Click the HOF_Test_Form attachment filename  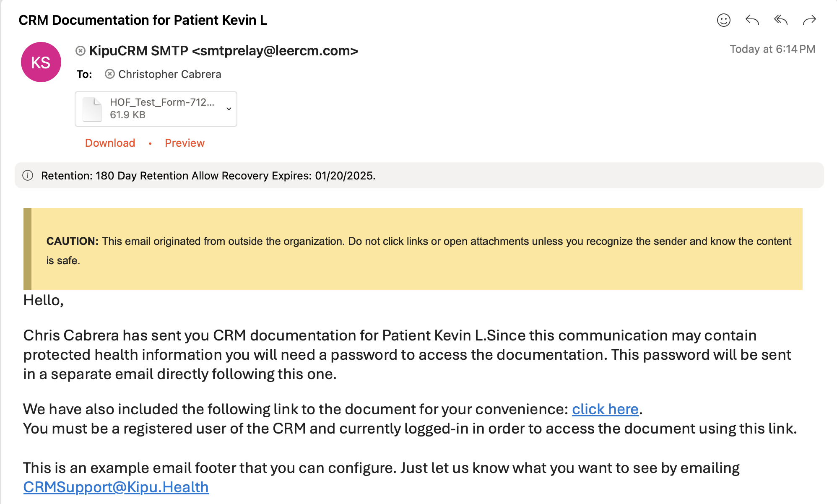coord(162,102)
